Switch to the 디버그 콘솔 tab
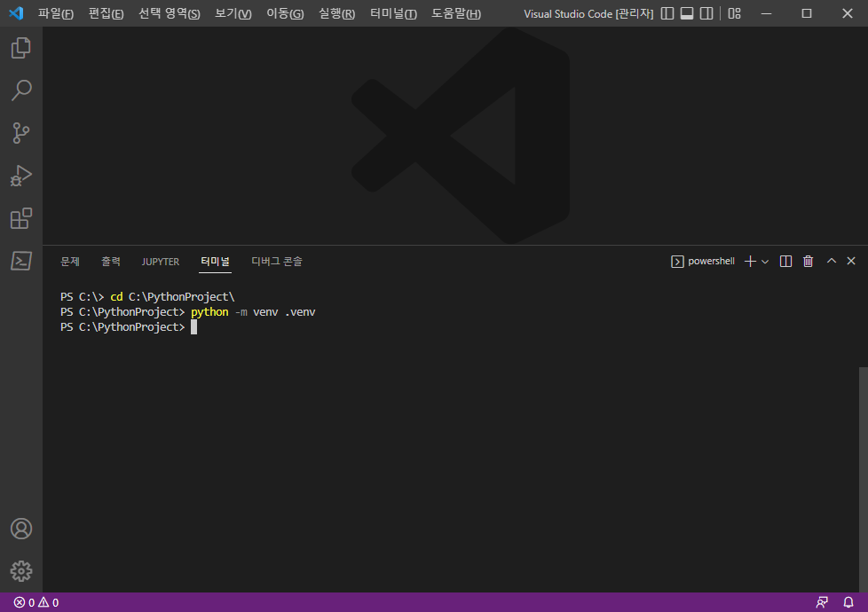Screen dimensions: 868x612 (x=277, y=261)
